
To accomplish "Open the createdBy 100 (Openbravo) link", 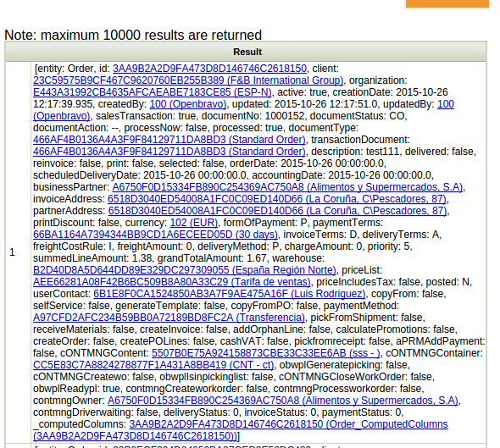I will click(188, 104).
